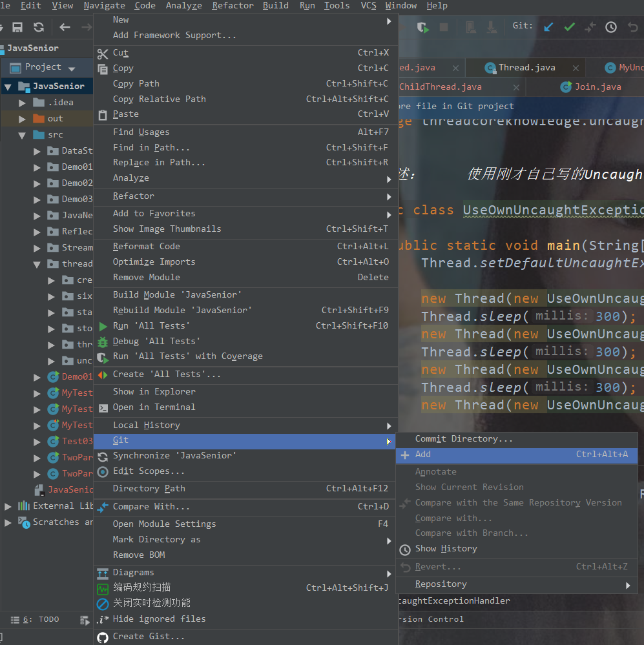Select Create Gist menu entry
This screenshot has height=645, width=644.
149,637
